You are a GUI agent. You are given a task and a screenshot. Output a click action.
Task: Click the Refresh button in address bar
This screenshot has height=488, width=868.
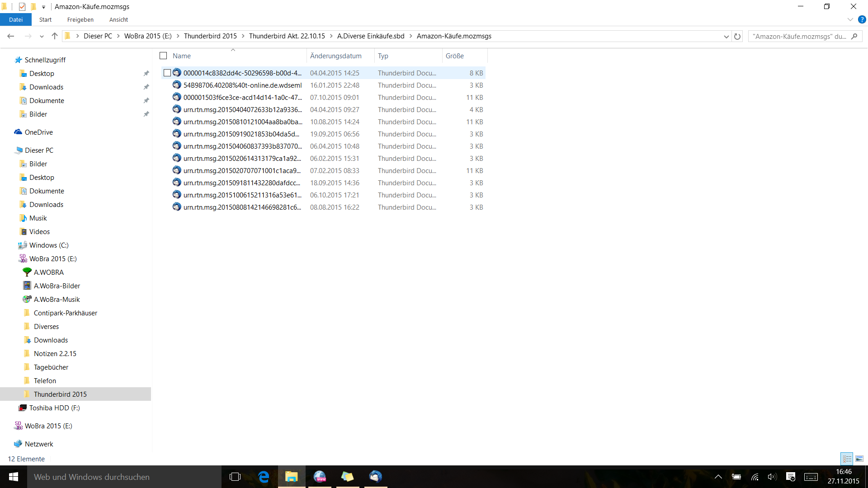coord(737,36)
